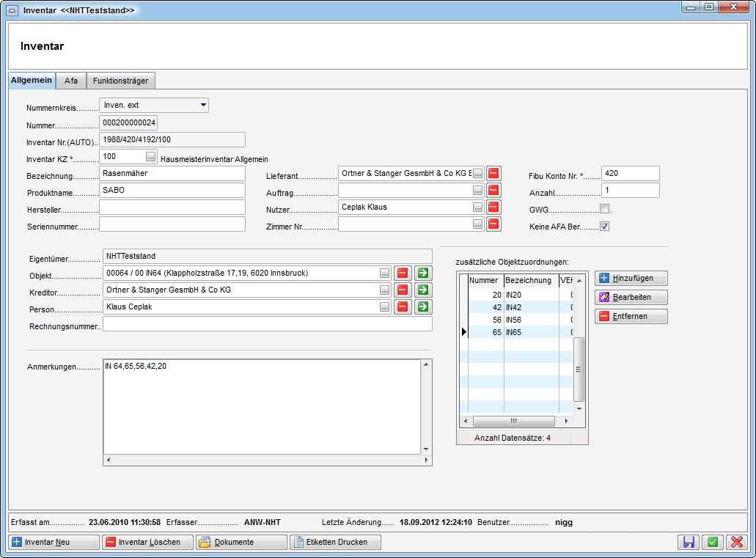Click into the Seriennummer input field

coord(172,224)
